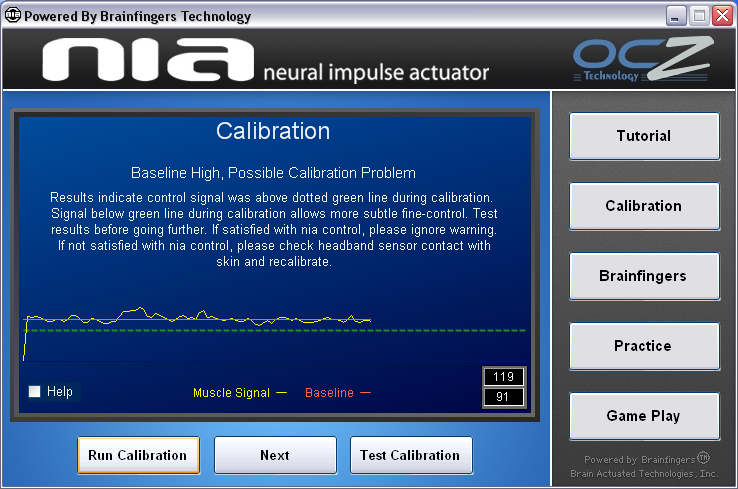This screenshot has width=738, height=489.
Task: Click the neural impulse actuator tagline
Action: click(376, 72)
